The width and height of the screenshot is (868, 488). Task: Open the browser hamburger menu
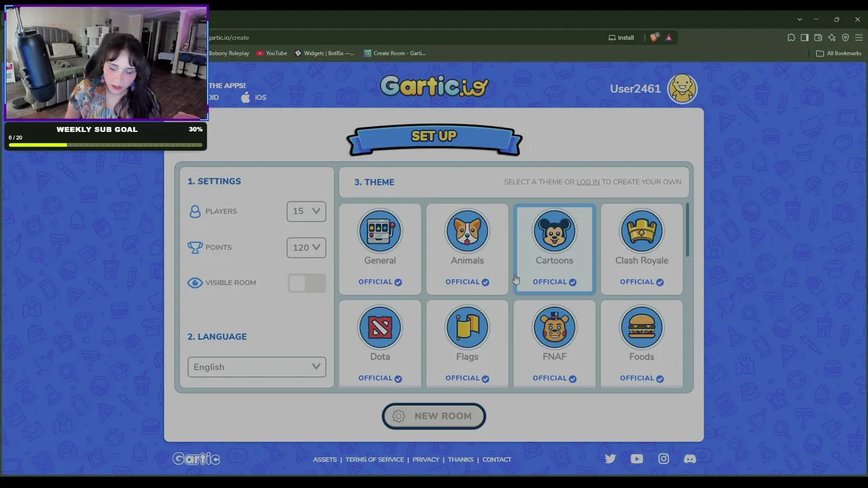coord(859,37)
